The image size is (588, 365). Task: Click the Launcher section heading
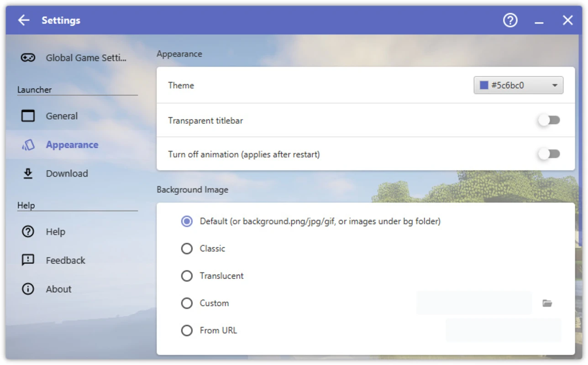point(34,90)
